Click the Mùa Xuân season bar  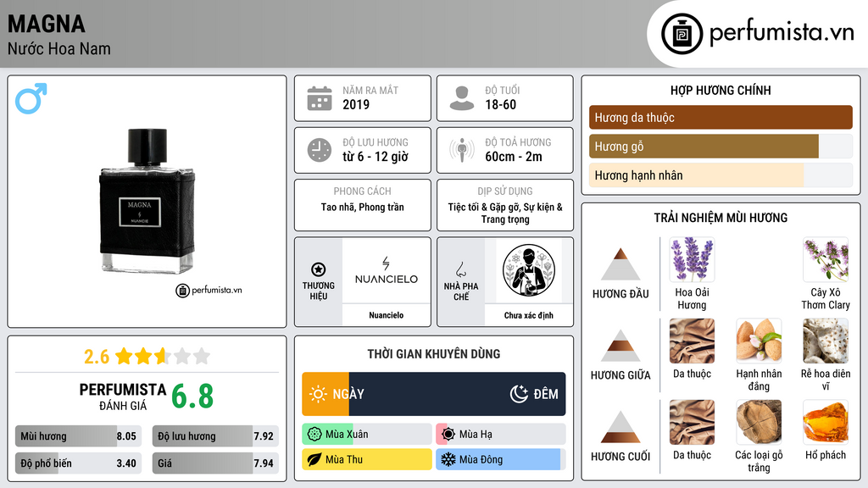point(367,435)
